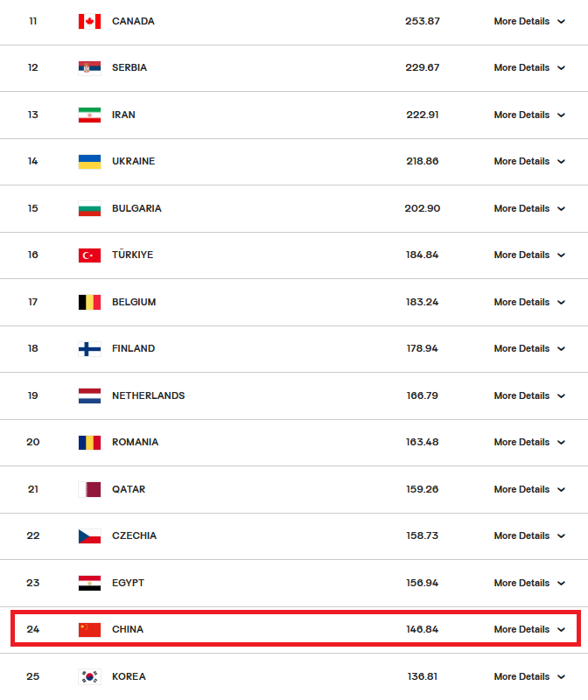Click the Iran flag icon
588x700 pixels.
point(89,115)
